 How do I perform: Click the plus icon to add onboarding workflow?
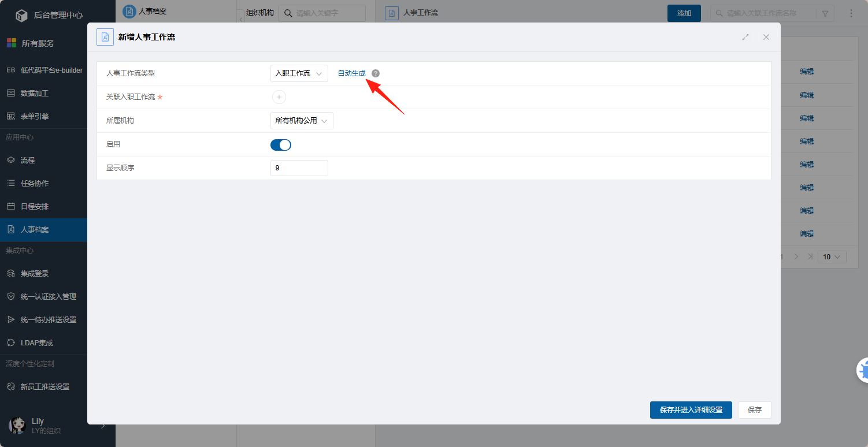pos(279,97)
